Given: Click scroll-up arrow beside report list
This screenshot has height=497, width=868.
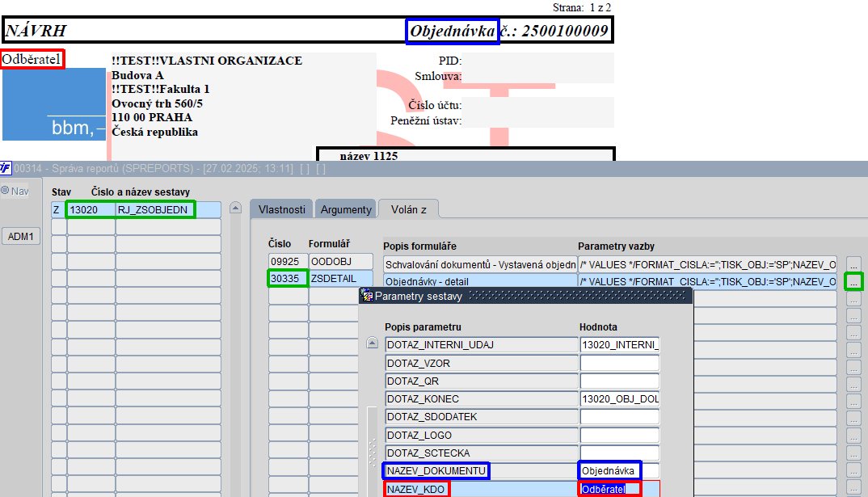Looking at the screenshot, I should point(235,208).
